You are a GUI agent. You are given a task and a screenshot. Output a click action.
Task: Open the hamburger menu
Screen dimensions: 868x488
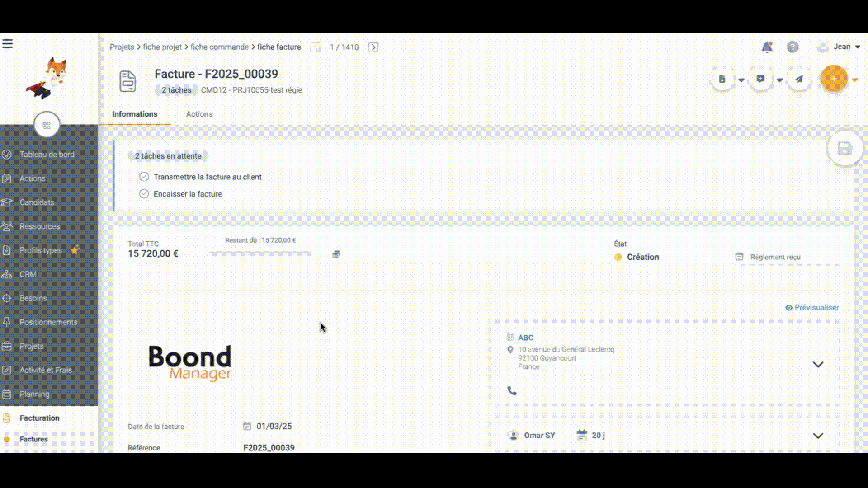(8, 44)
